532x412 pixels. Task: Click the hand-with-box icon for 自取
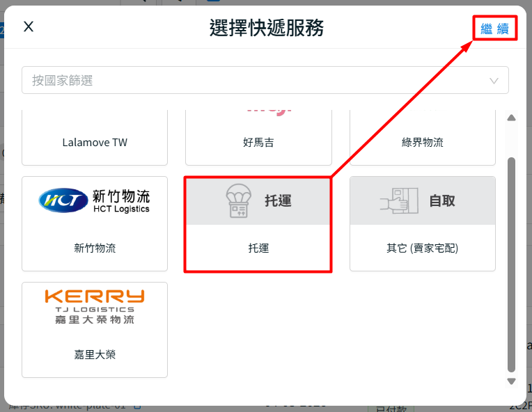[x=398, y=200]
